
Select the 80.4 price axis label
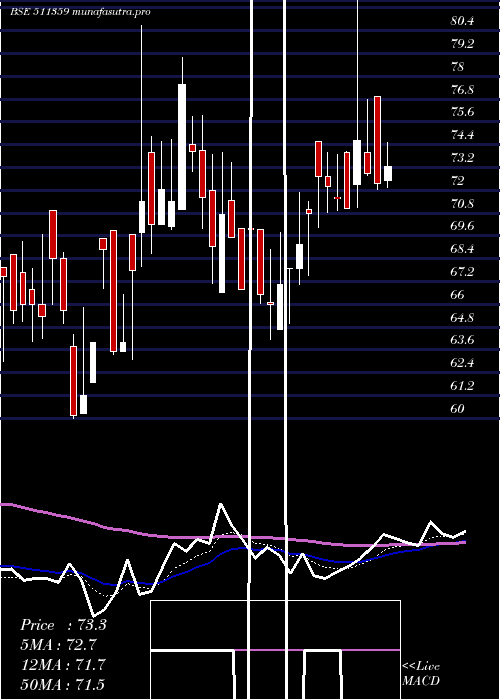[462, 21]
